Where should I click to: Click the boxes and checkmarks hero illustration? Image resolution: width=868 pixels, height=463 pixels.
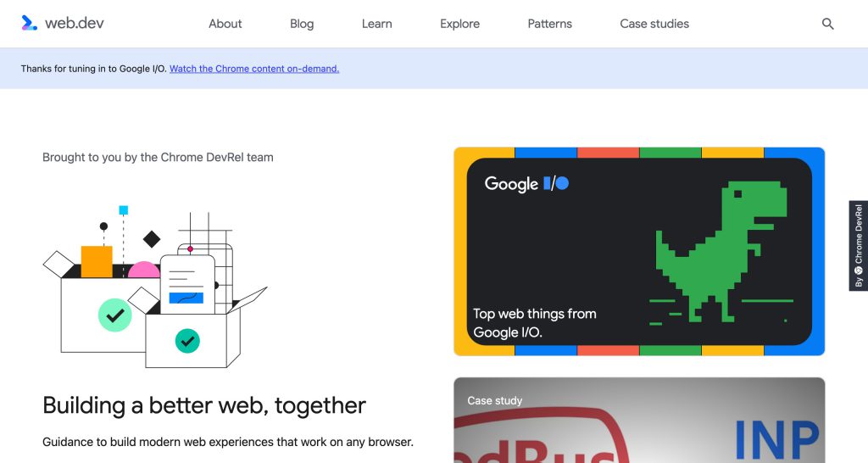tap(155, 287)
